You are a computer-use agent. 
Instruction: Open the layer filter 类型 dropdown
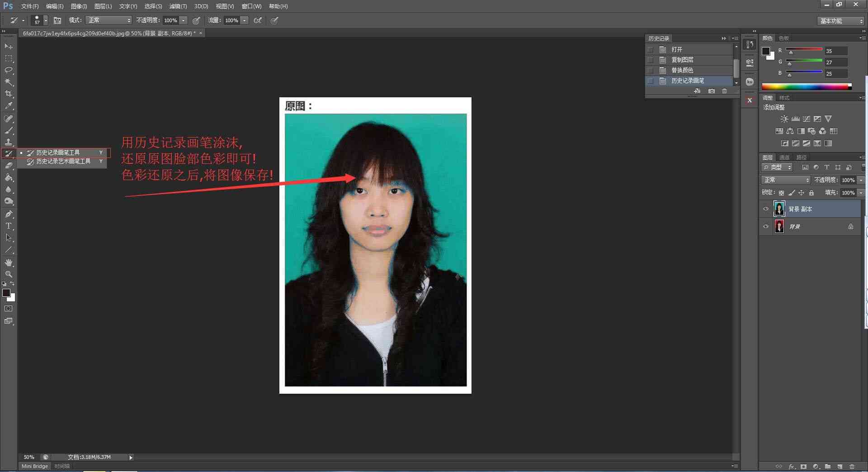[777, 167]
